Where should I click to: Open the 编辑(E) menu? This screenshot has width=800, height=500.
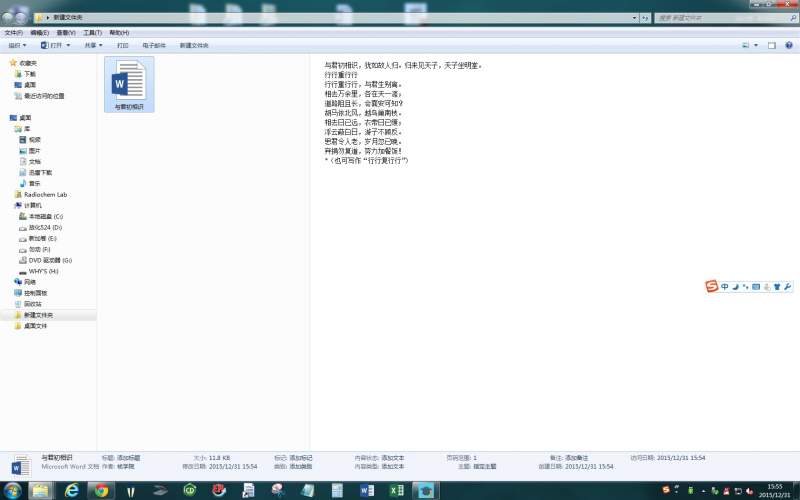click(x=39, y=33)
